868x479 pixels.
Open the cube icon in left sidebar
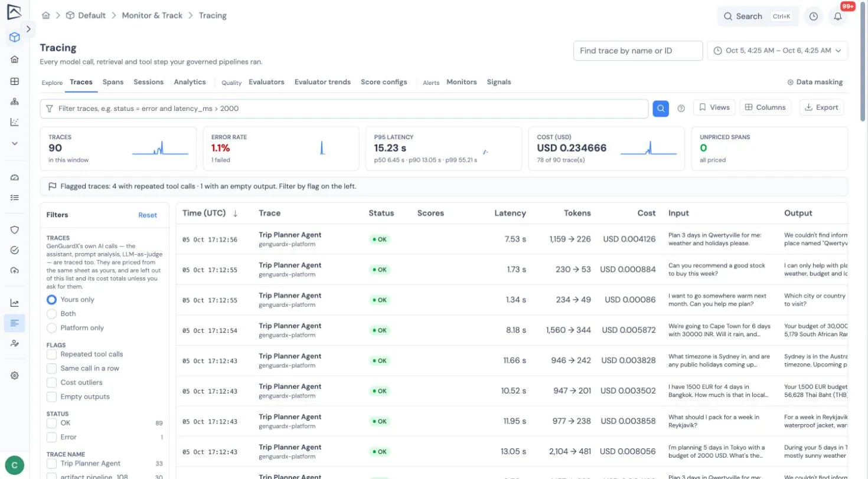coord(15,38)
